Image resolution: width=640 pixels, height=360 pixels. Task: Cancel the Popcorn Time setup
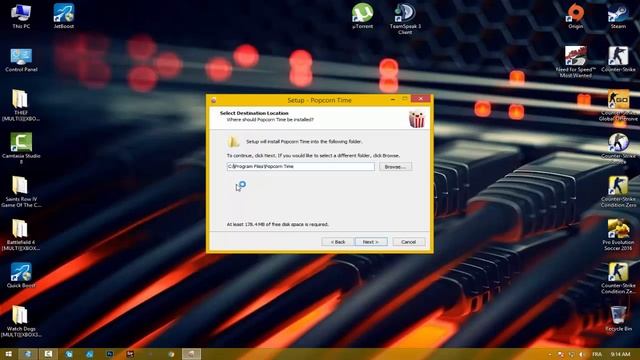[x=409, y=242]
